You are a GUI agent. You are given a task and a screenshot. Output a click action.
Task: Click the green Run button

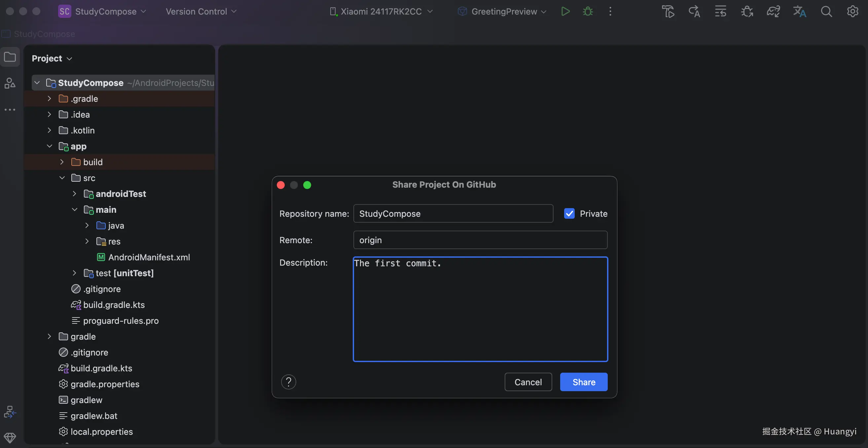(565, 12)
